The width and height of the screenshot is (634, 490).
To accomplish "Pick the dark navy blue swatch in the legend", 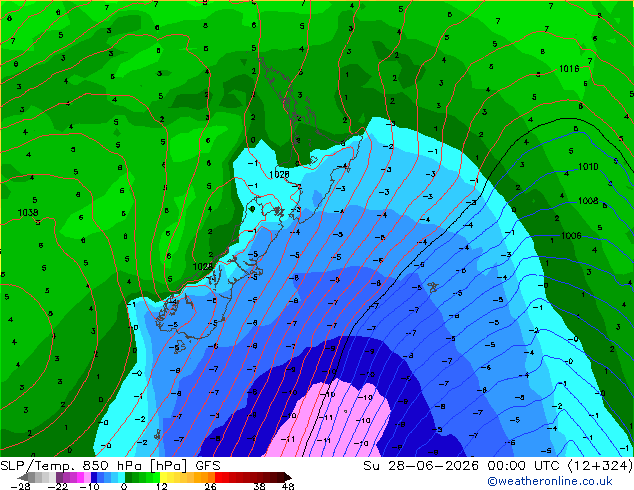I will [94, 478].
